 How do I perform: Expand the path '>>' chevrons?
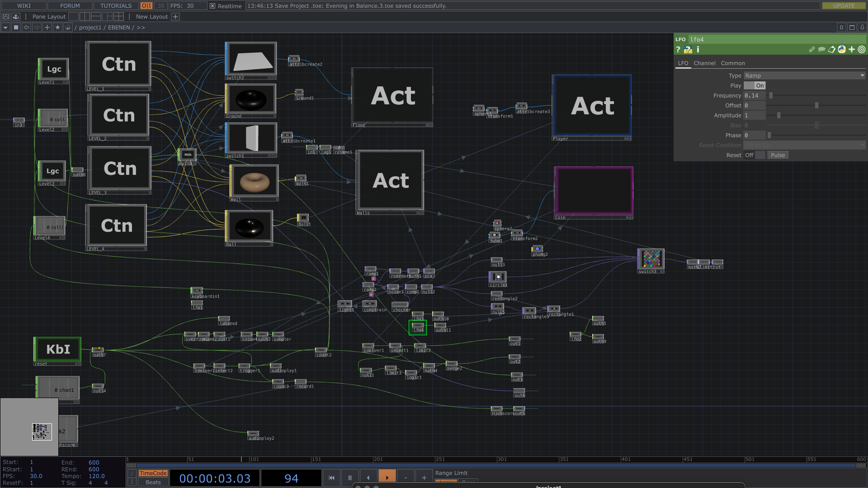tap(141, 28)
